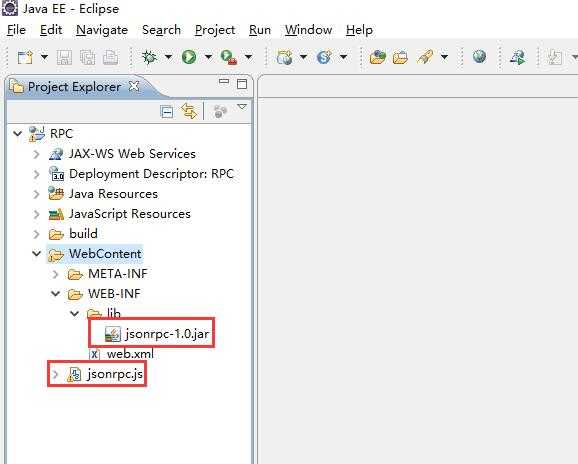Expand the Java Resources node
This screenshot has width=578, height=464.
click(x=36, y=194)
